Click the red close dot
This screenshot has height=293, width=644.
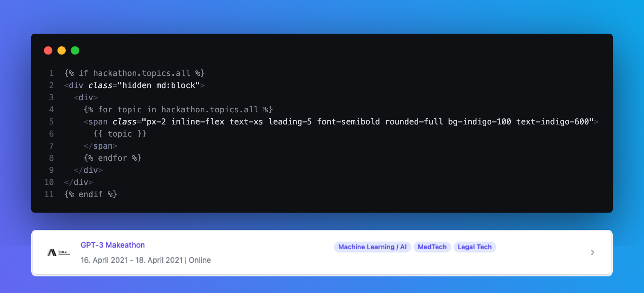click(48, 50)
